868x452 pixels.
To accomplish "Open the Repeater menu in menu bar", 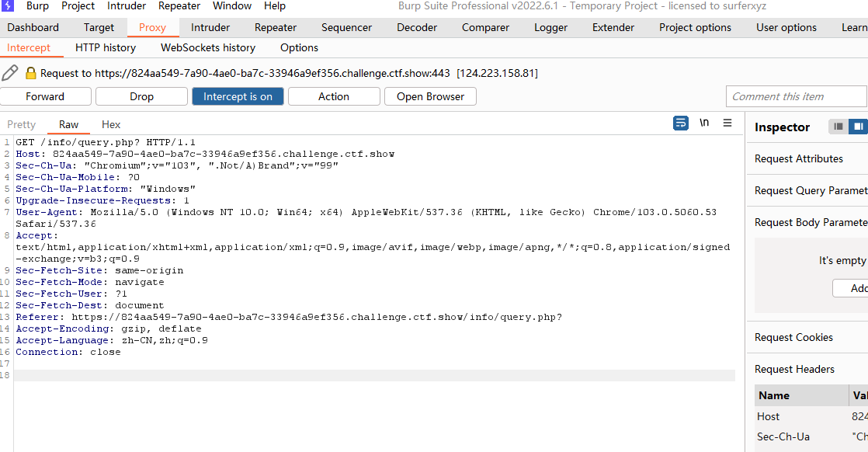I will (x=179, y=6).
